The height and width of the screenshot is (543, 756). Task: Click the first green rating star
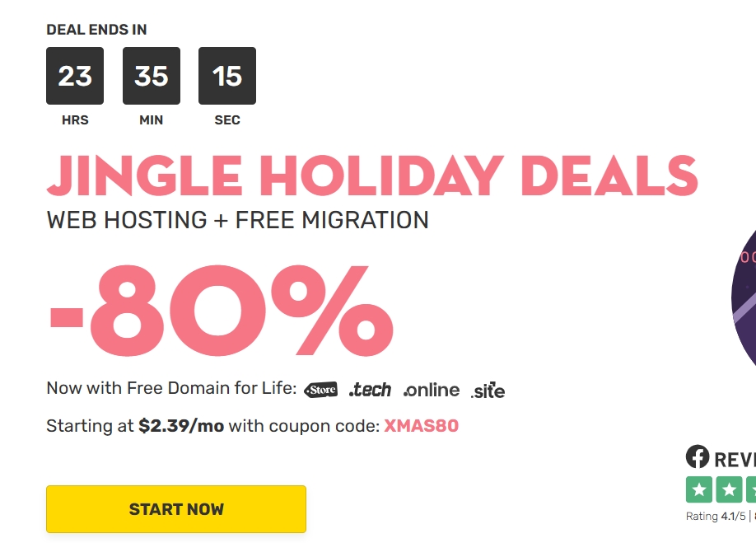pos(699,489)
